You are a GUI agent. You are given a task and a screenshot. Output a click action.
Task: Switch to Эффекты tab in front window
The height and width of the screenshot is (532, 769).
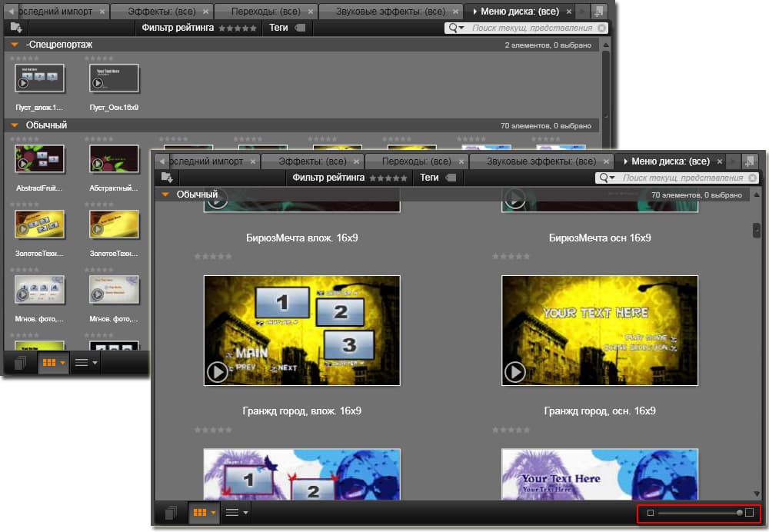(x=312, y=161)
